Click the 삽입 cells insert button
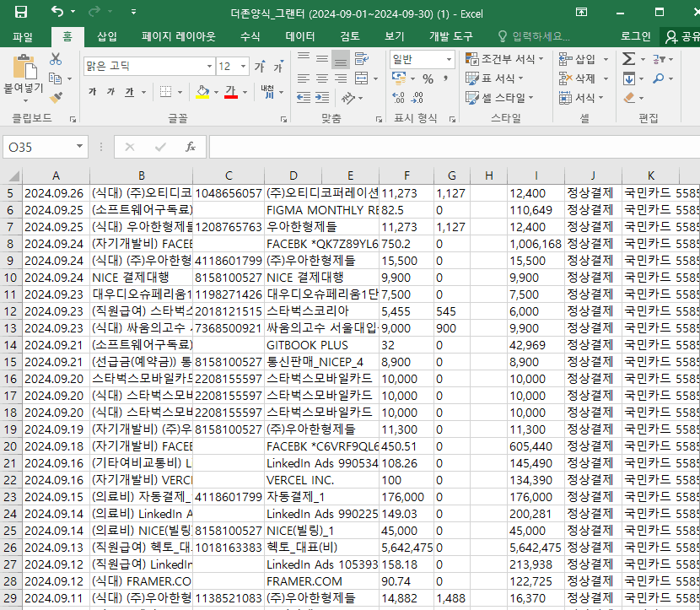This screenshot has height=610, width=700. point(578,59)
